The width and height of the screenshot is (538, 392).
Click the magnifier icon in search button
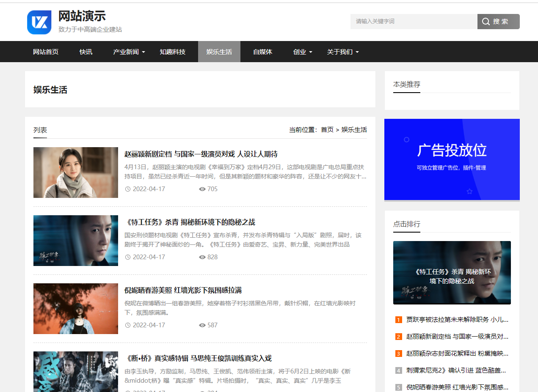(486, 22)
